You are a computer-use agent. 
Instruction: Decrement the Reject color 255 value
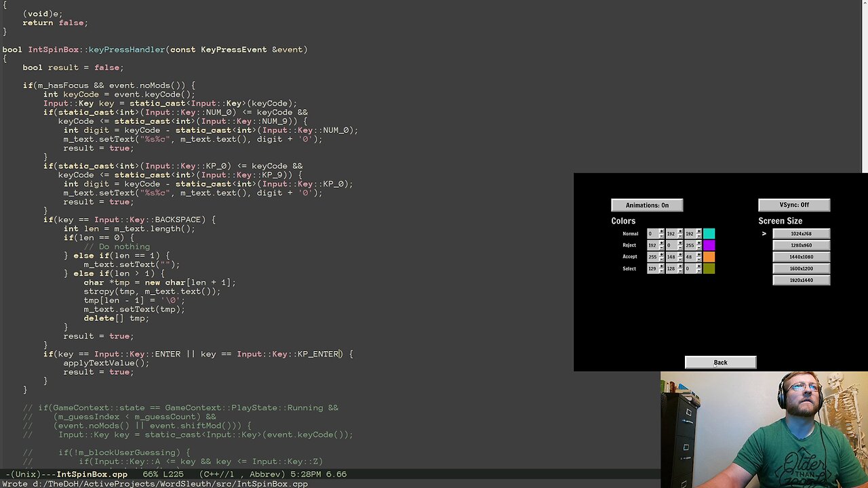(698, 247)
